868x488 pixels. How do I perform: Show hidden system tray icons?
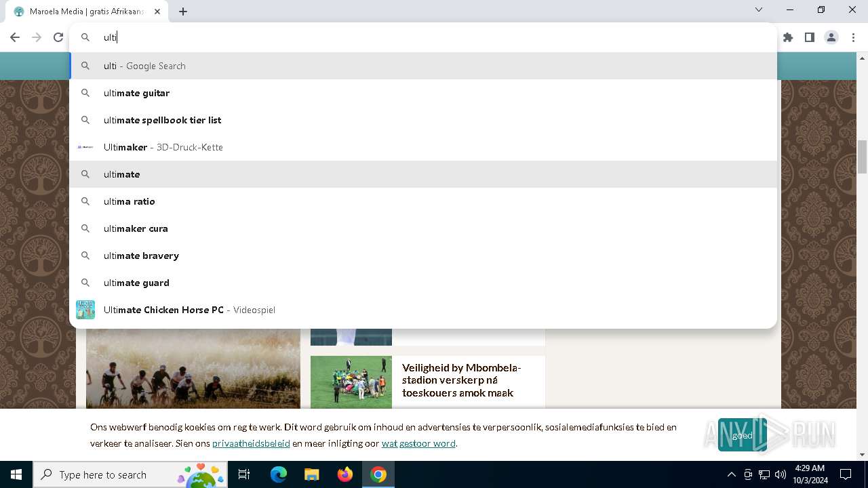pos(731,474)
